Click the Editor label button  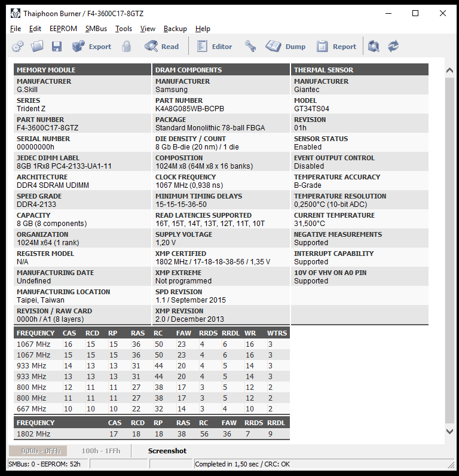point(222,47)
